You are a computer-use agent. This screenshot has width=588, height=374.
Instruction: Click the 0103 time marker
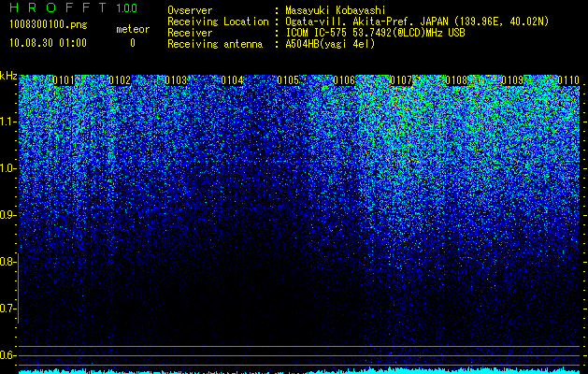point(176,80)
